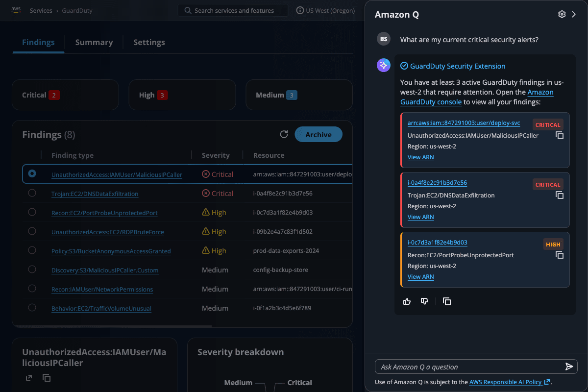Copy the deploy-svc critical finding card
This screenshot has height=392, width=588.
click(559, 136)
